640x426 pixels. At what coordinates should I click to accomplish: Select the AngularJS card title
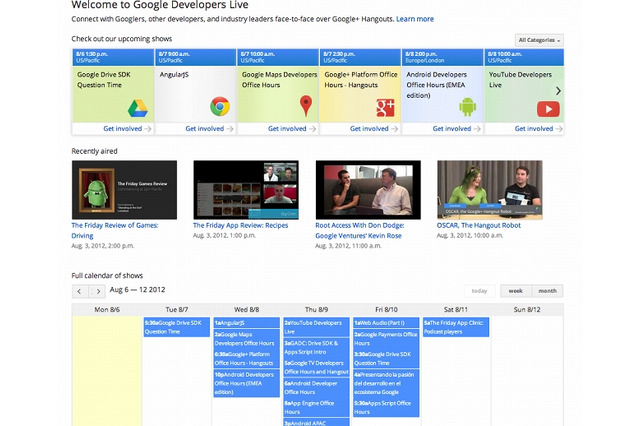coord(174,75)
